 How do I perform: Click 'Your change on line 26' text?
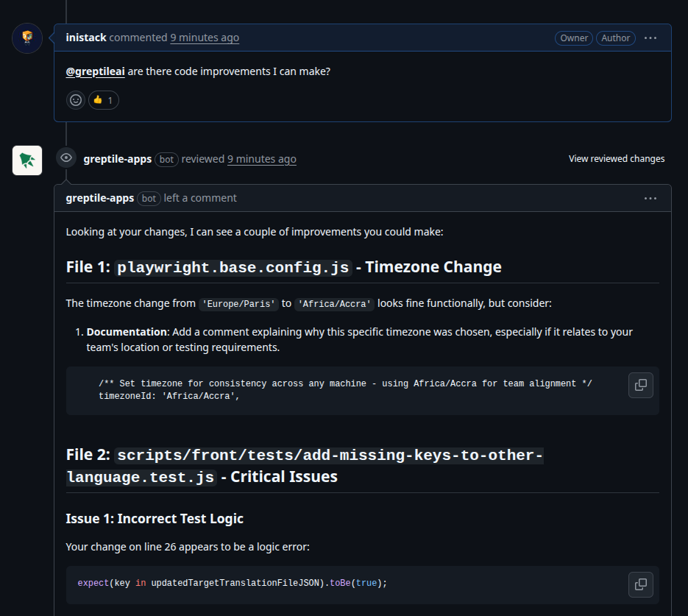(x=188, y=547)
